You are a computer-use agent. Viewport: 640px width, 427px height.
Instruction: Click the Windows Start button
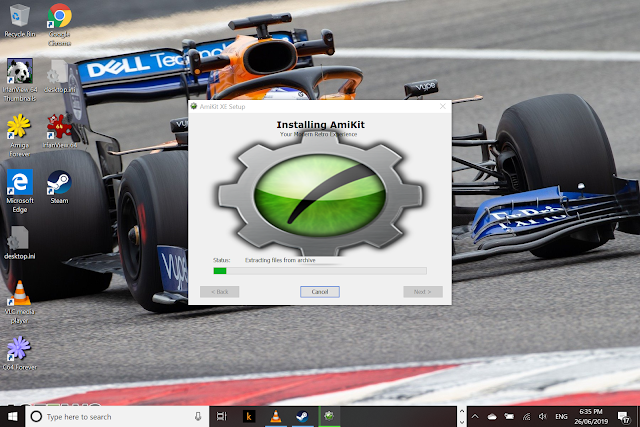click(x=12, y=416)
